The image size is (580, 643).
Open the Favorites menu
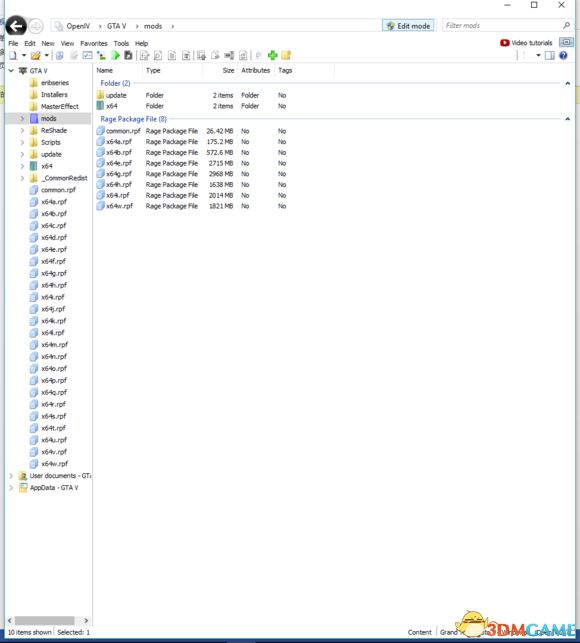point(94,43)
